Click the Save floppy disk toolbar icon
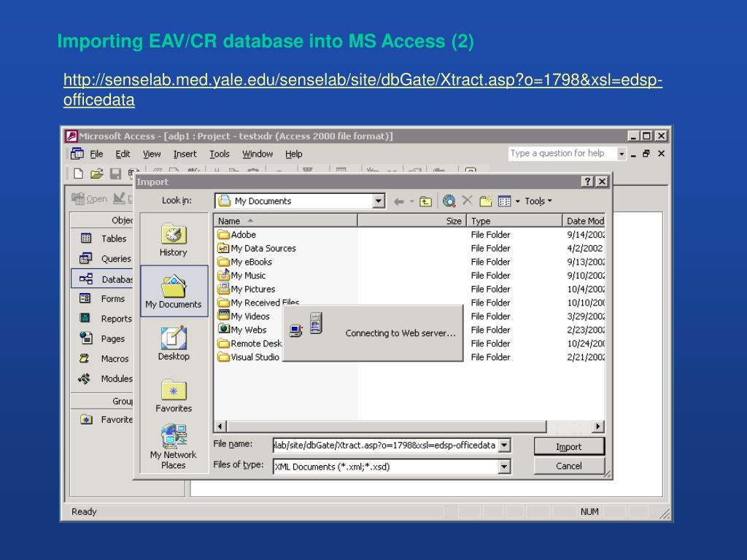Viewport: 747px width, 560px height. [115, 174]
